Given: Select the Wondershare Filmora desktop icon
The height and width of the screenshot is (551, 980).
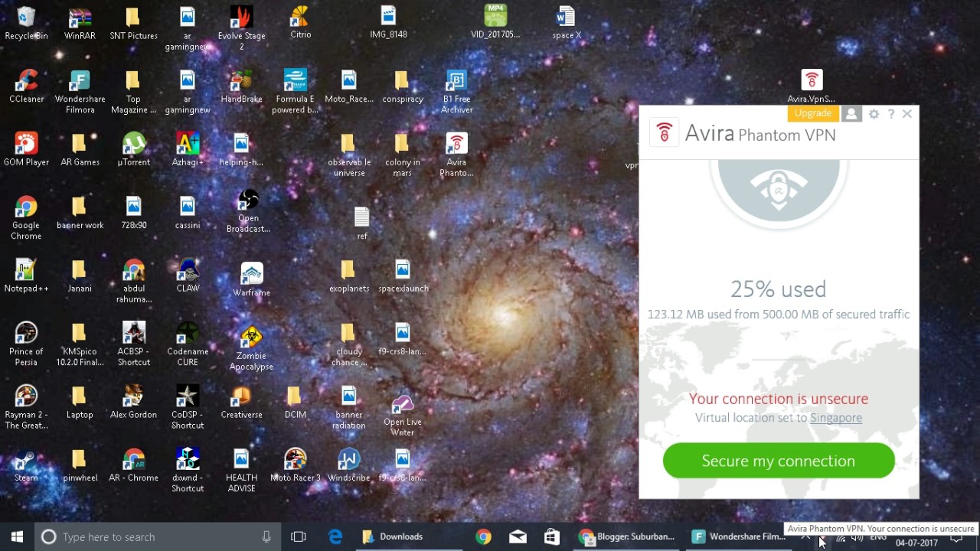Looking at the screenshot, I should click(80, 92).
